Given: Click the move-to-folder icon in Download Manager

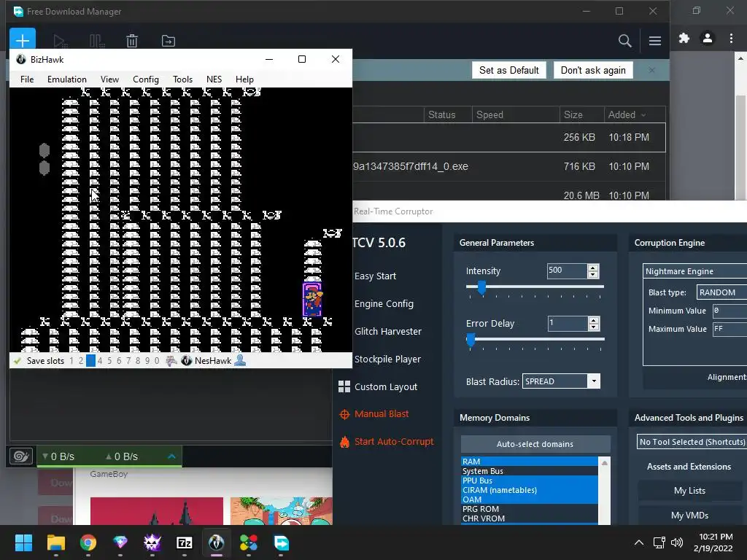Looking at the screenshot, I should coord(169,41).
